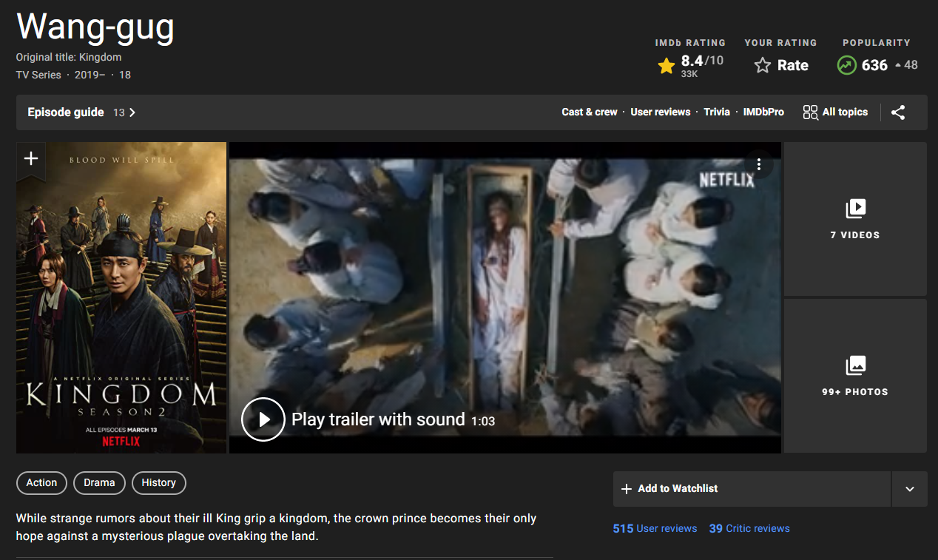Click the popularity score 636
The height and width of the screenshot is (560, 938).
(874, 65)
